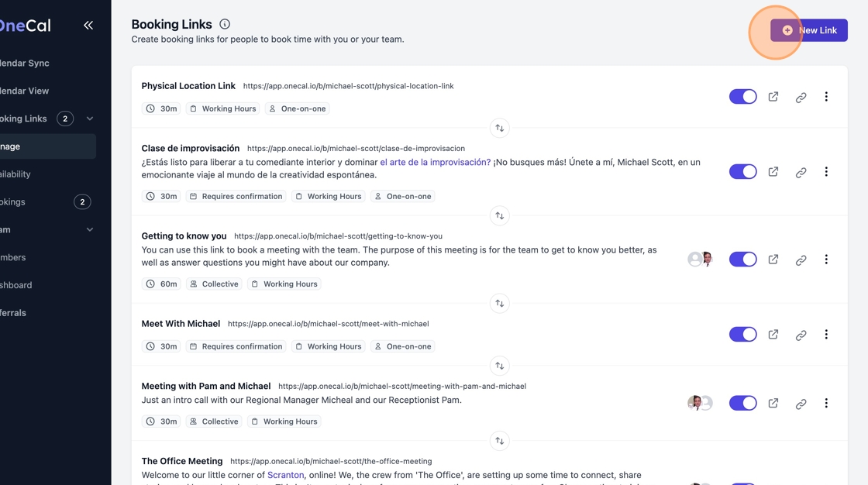Expand the Team section chevron in sidebar
This screenshot has width=868, height=485.
[90, 230]
